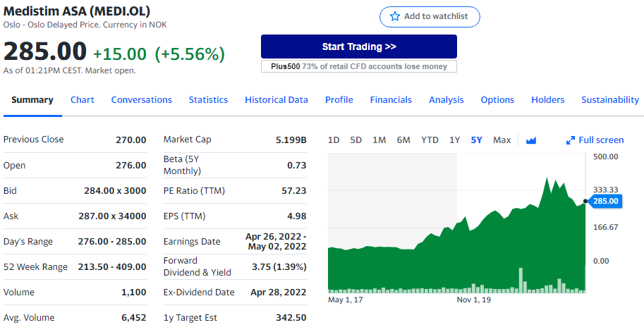The height and width of the screenshot is (332, 644).
Task: Click the tallest volume bar in chart
Action: [521, 280]
